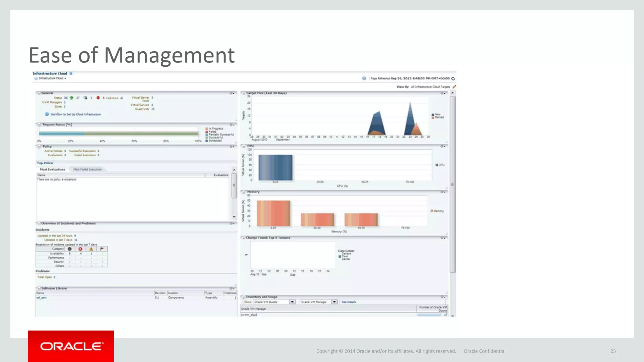Click 'Updated in the last 24 hours' value 4
This screenshot has height=362, width=644.
coord(75,236)
